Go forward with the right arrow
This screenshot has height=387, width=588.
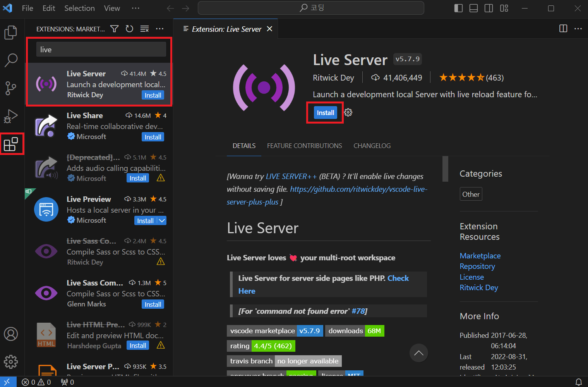click(x=185, y=8)
